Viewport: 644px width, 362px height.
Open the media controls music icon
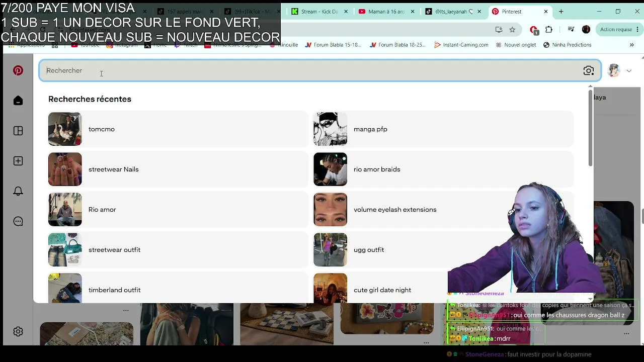coord(571,30)
